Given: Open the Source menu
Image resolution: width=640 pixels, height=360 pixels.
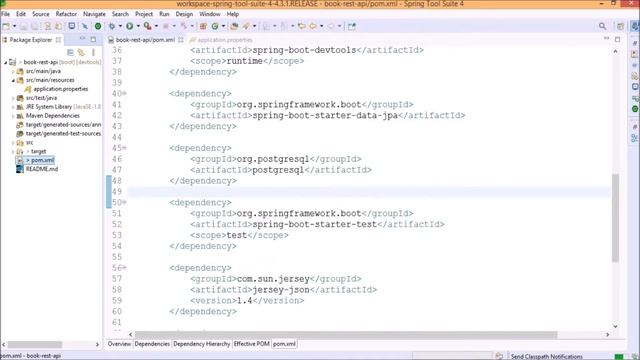Looking at the screenshot, I should (41, 14).
